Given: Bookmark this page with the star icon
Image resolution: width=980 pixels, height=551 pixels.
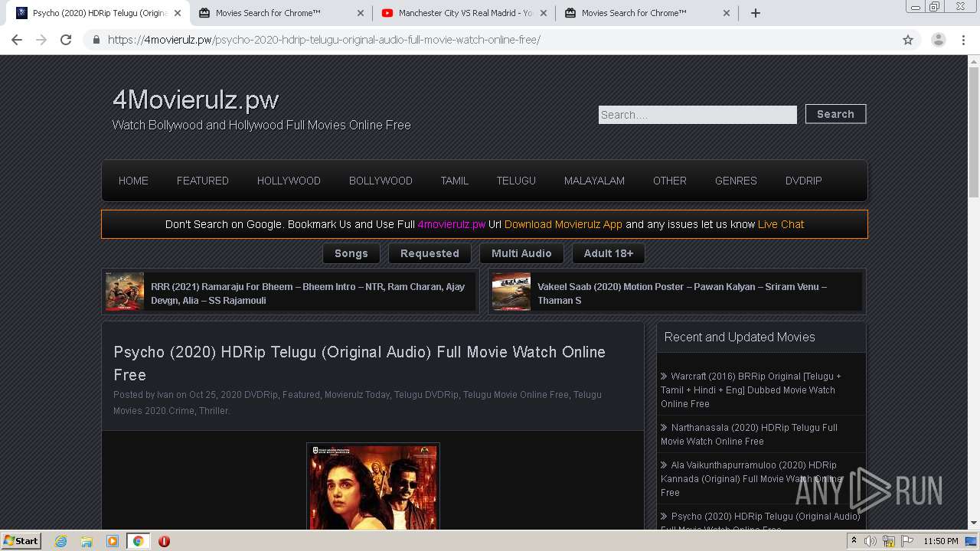Looking at the screenshot, I should 908,40.
